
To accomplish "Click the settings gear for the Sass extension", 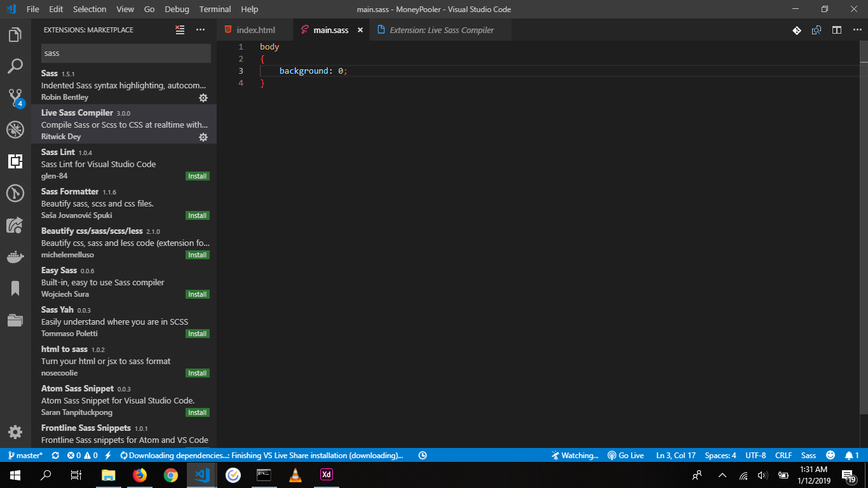I will click(203, 98).
